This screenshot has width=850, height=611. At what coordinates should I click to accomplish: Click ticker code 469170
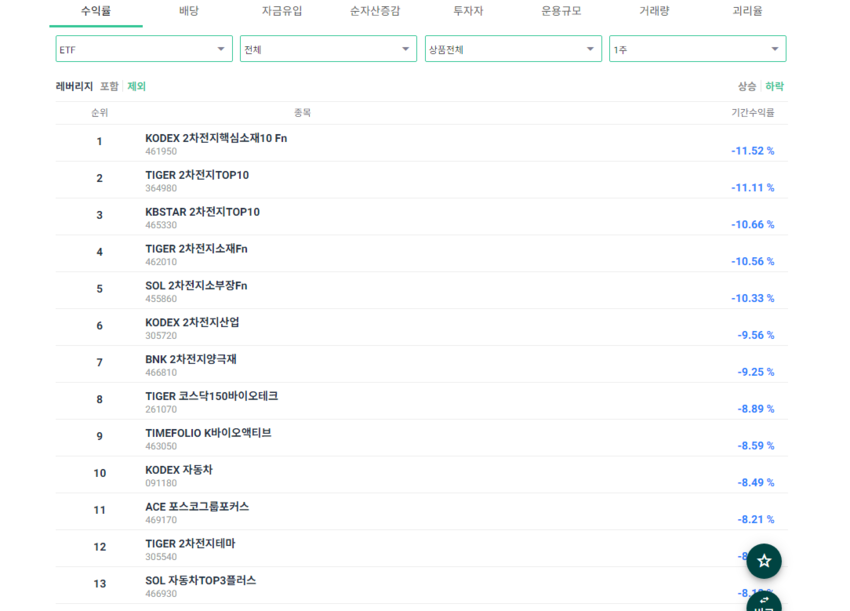coord(161,520)
